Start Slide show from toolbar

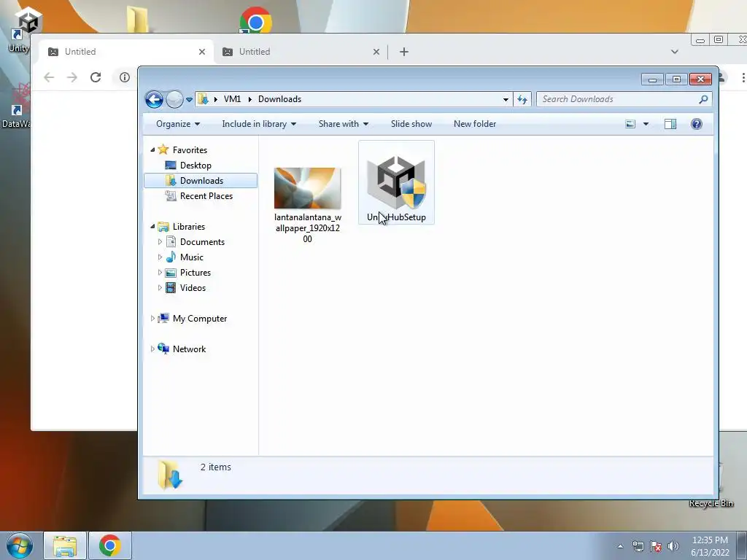pos(411,124)
